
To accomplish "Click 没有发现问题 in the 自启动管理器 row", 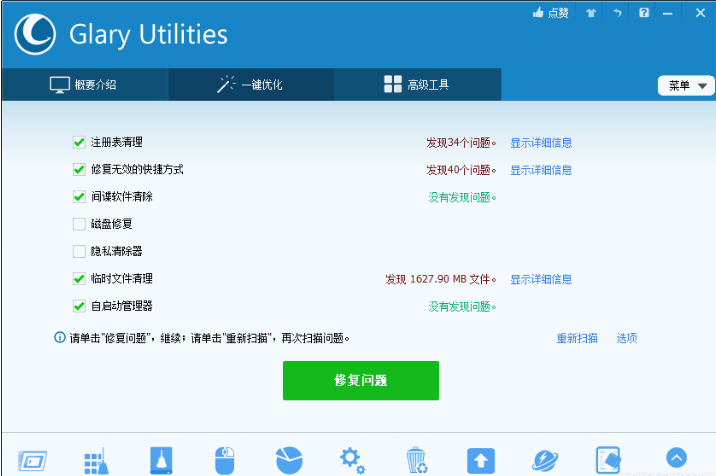I will click(462, 307).
